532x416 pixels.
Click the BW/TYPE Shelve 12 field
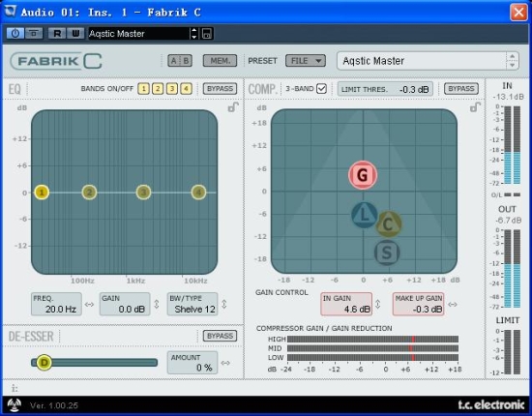(x=192, y=304)
